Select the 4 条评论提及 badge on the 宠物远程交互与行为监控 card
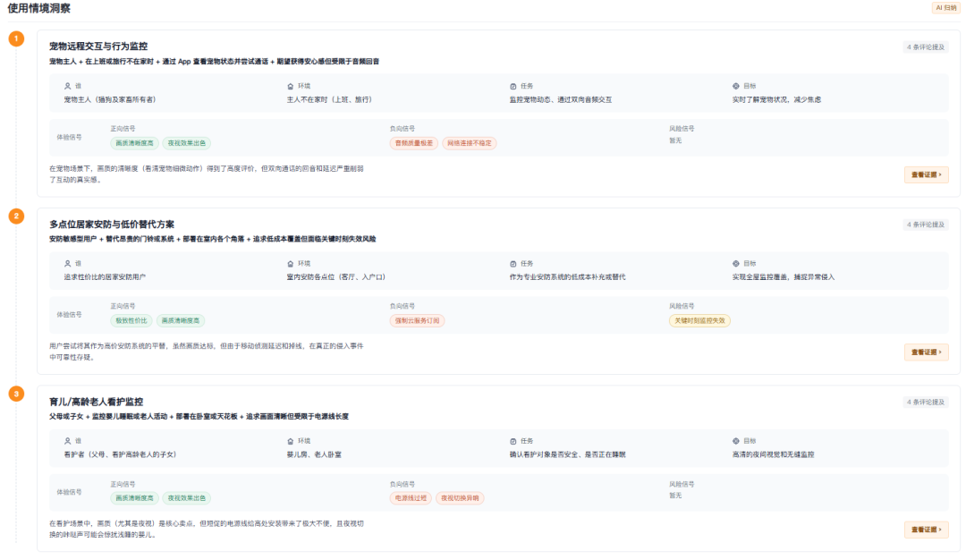 pyautogui.click(x=925, y=47)
